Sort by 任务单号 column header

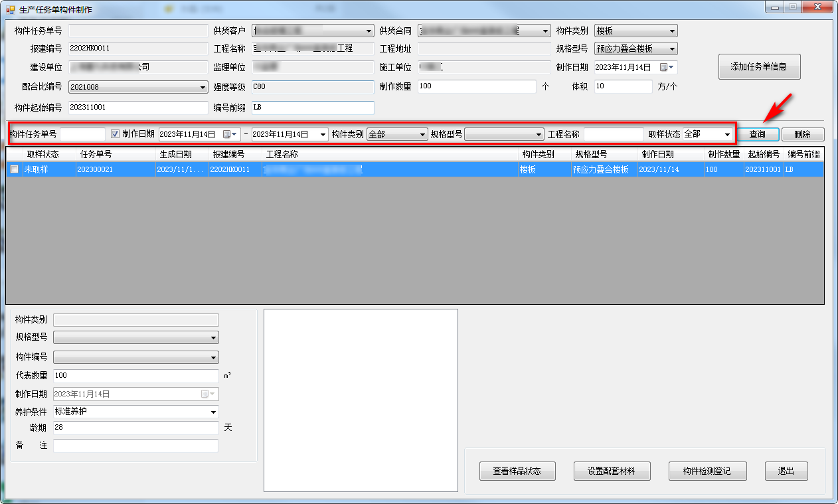point(96,154)
